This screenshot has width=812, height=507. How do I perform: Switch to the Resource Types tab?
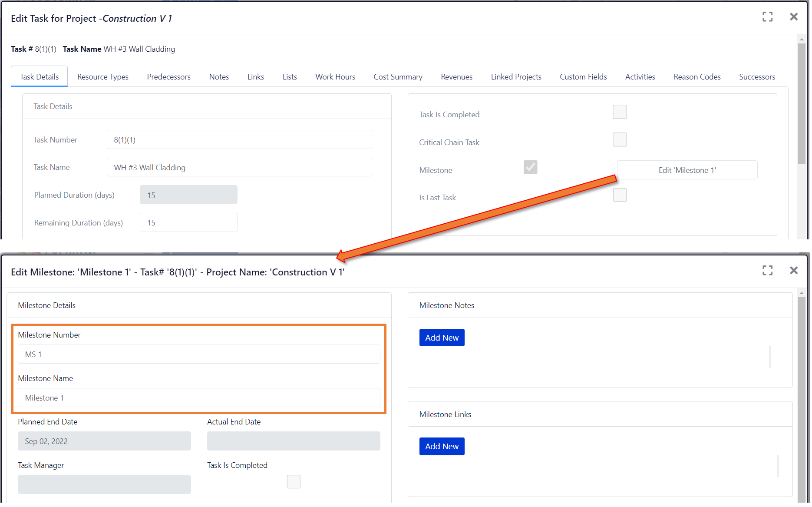(103, 76)
